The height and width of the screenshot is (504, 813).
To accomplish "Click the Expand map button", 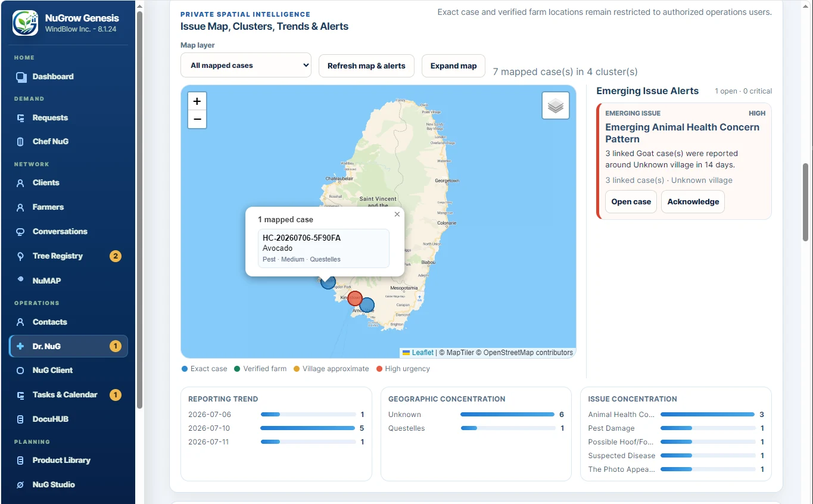I will (453, 66).
